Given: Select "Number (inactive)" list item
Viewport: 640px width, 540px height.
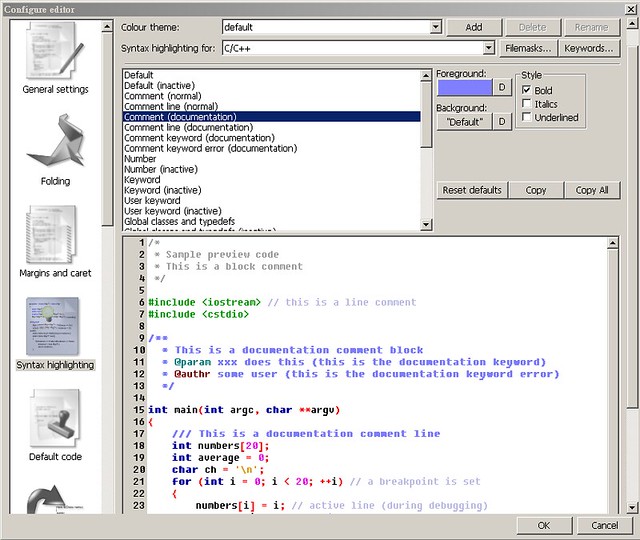Looking at the screenshot, I should tap(271, 169).
